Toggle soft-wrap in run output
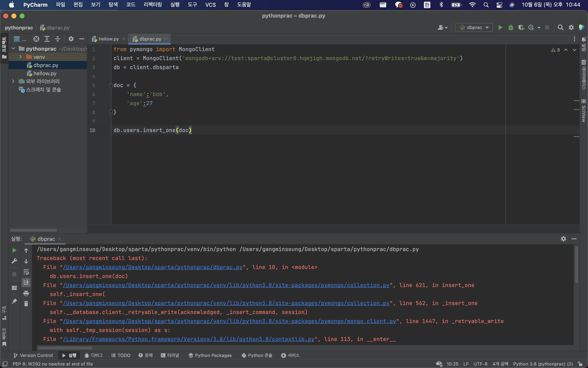The image size is (588, 368). [26, 272]
